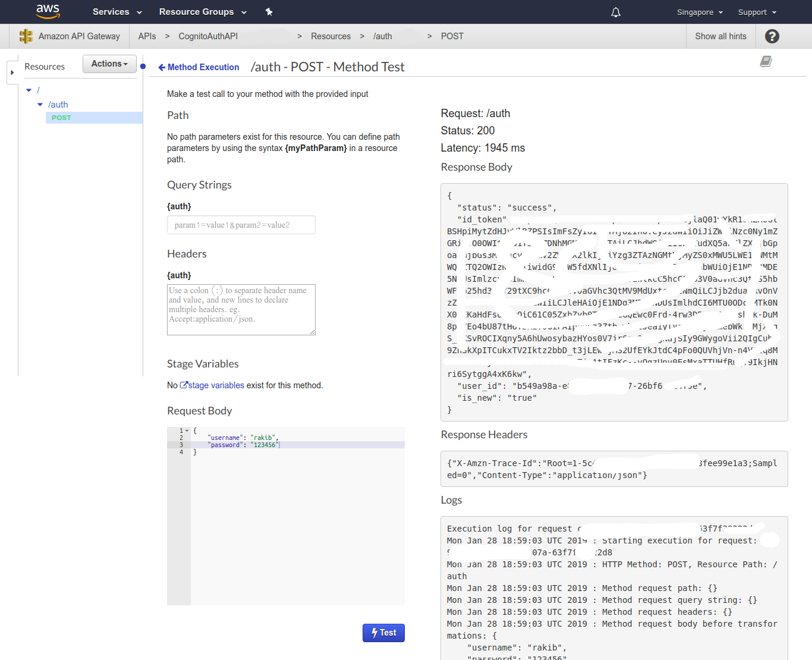The height and width of the screenshot is (660, 812).
Task: Click inside the Logs output box
Action: pyautogui.click(x=614, y=588)
